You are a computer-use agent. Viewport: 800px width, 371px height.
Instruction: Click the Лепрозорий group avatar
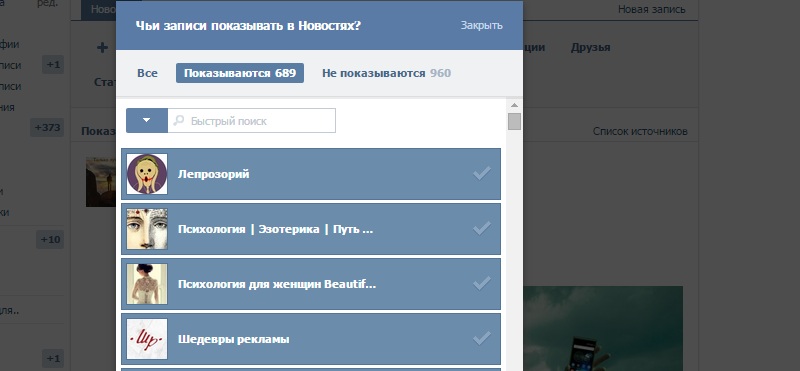coord(147,174)
